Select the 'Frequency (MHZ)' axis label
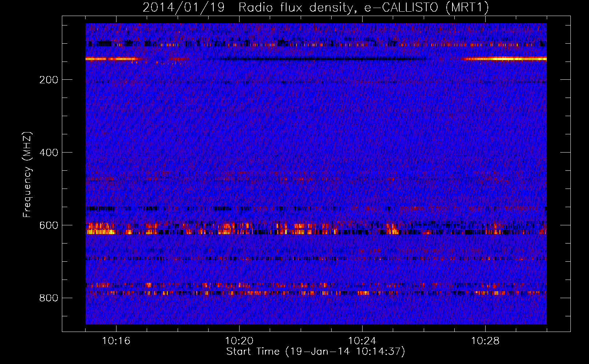Viewport: 589px width, 364px height. pyautogui.click(x=27, y=175)
